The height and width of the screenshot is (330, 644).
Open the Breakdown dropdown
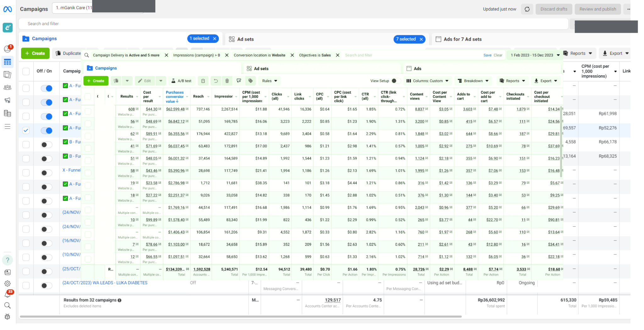point(473,81)
